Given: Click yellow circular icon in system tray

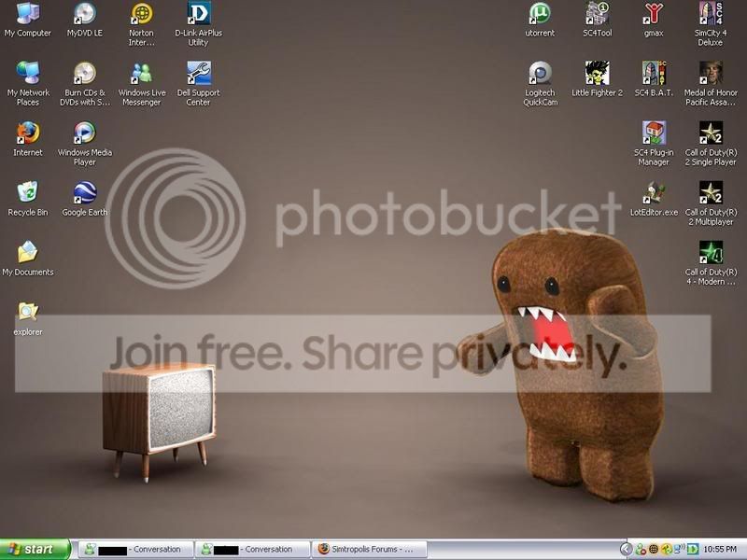Looking at the screenshot, I should 666,550.
